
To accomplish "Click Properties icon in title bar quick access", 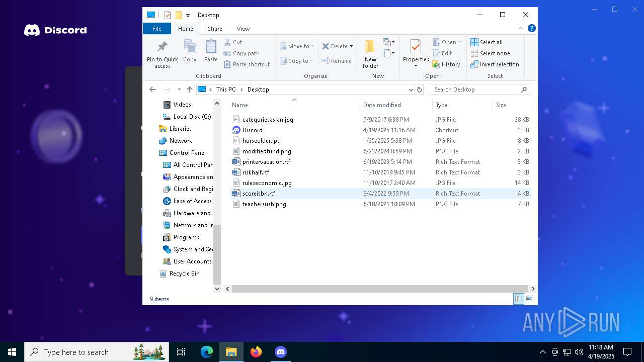I will click(168, 15).
